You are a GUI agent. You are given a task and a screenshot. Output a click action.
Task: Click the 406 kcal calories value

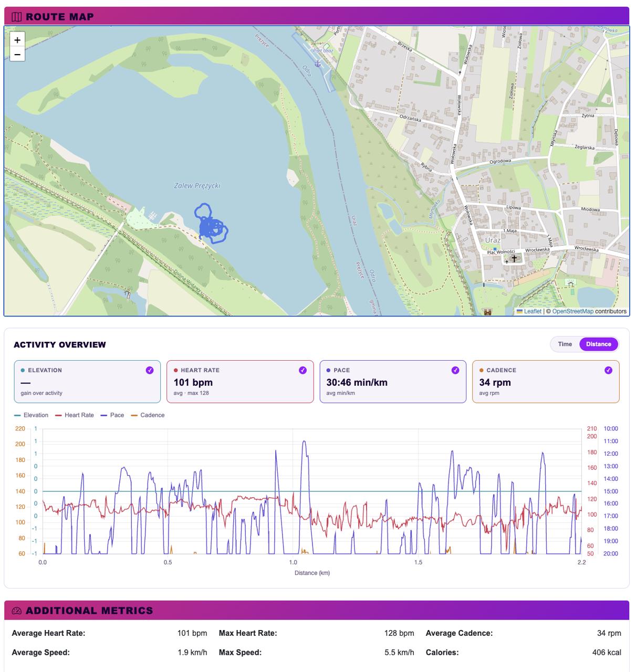coord(607,653)
